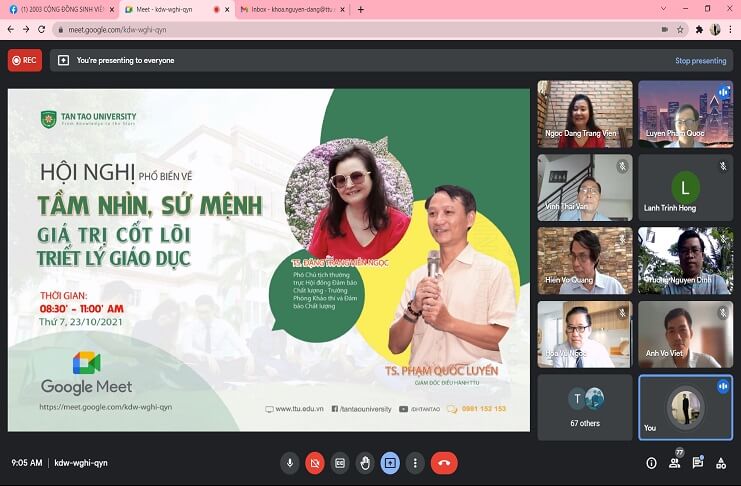Open chat with everyone icon
The width and height of the screenshot is (741, 486).
coord(698,462)
